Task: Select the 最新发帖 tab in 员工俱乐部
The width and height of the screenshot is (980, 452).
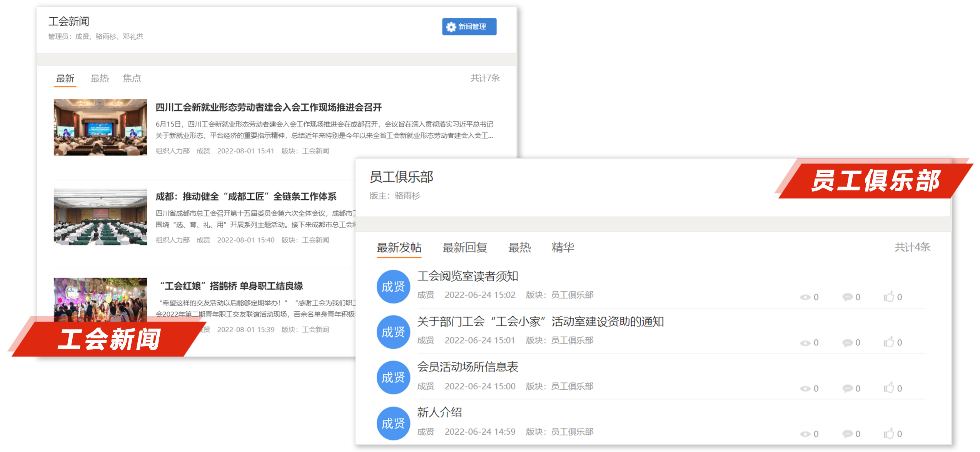Action: click(x=399, y=247)
